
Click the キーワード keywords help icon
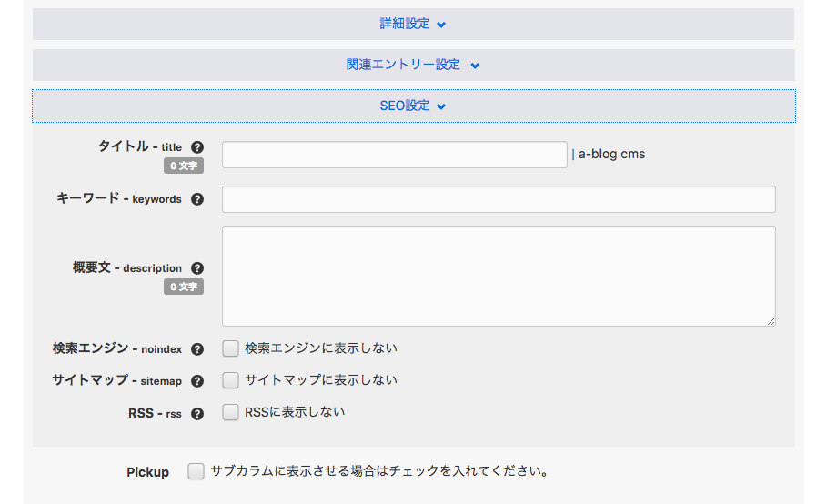tap(197, 199)
